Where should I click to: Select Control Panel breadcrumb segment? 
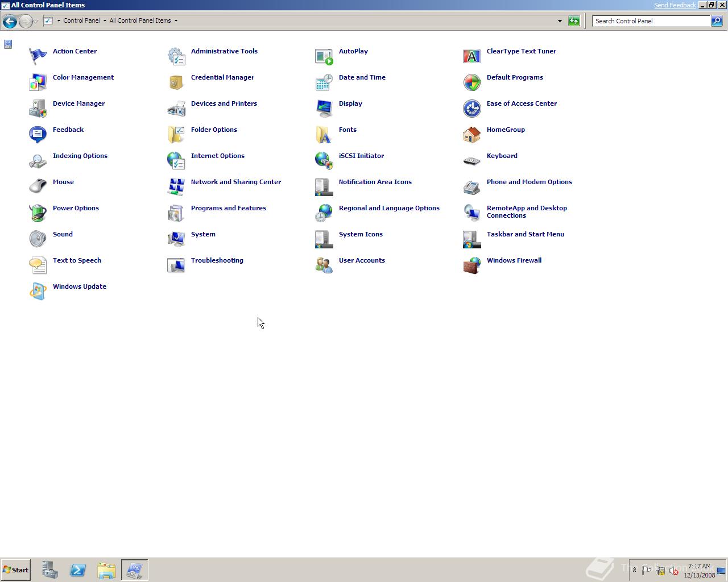81,20
